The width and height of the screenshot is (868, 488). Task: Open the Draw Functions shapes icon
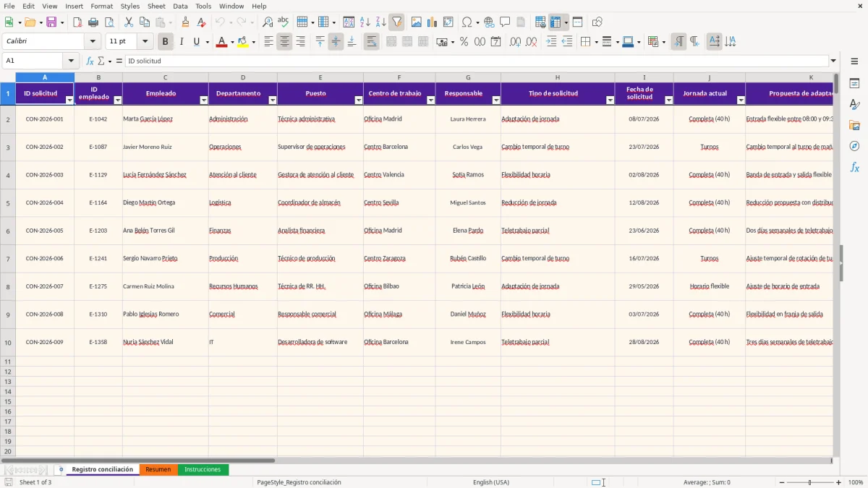(x=597, y=22)
